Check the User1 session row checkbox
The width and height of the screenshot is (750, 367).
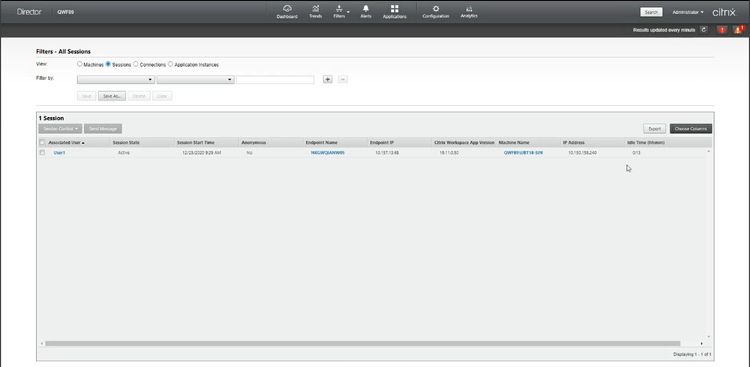click(x=42, y=153)
